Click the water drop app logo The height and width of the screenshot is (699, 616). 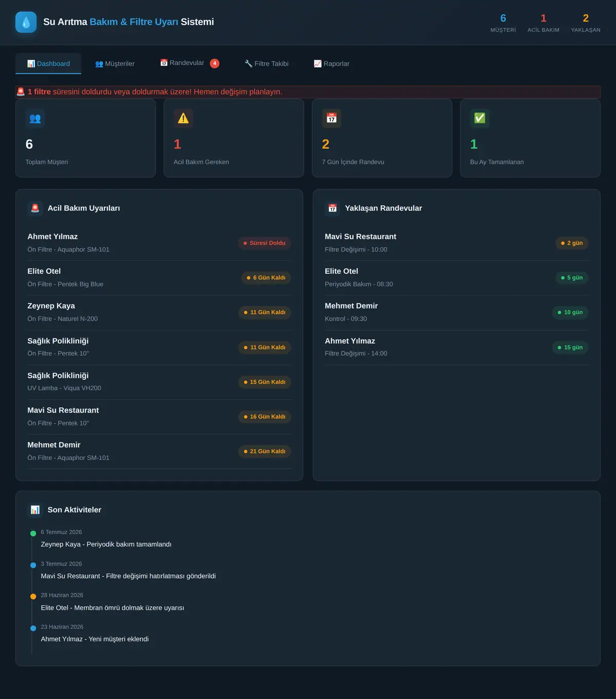[x=26, y=22]
